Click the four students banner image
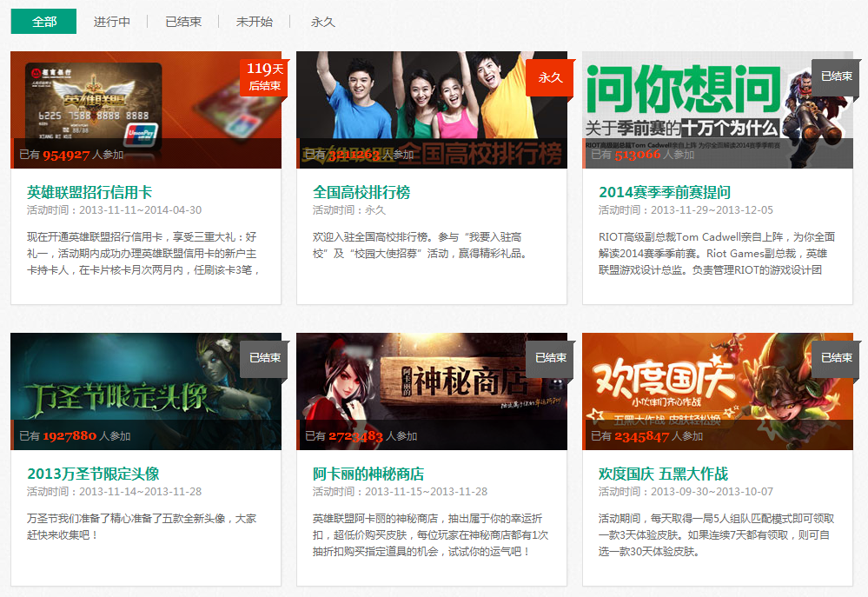868x597 pixels. point(432,109)
